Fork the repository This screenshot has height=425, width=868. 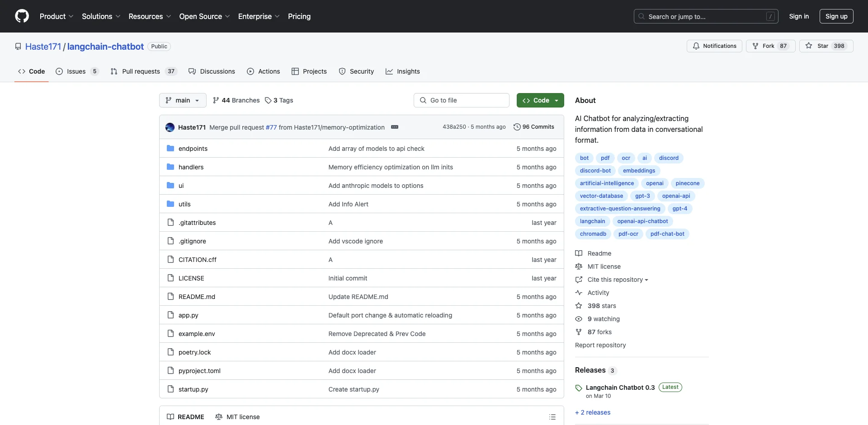(x=770, y=46)
